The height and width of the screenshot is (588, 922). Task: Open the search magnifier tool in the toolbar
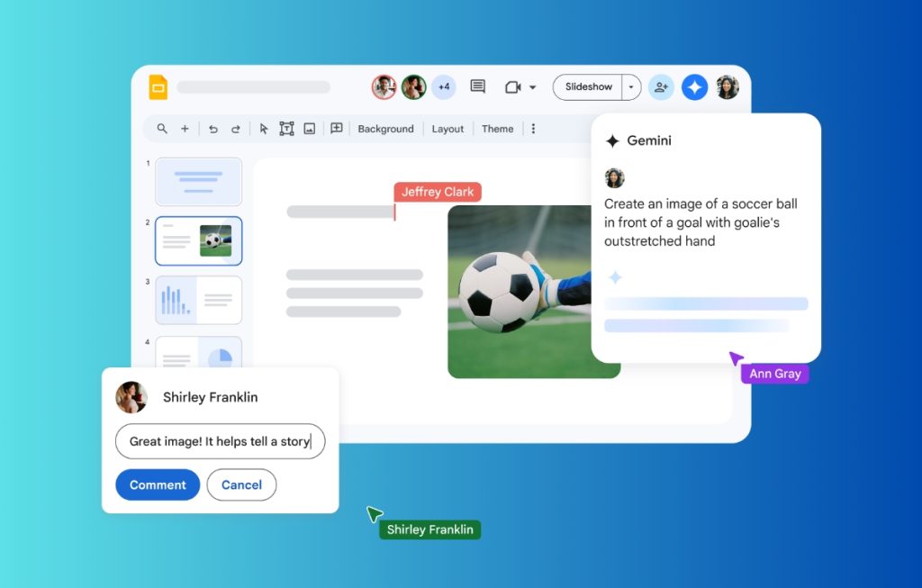[x=162, y=129]
